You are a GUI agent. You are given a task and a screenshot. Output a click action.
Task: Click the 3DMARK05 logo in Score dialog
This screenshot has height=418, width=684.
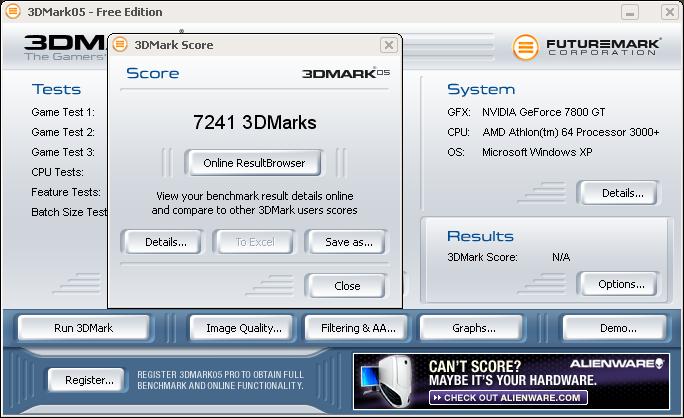(346, 73)
